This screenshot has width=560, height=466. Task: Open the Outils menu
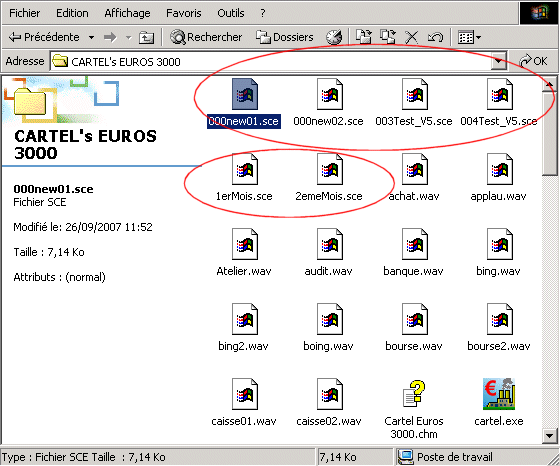(x=231, y=13)
